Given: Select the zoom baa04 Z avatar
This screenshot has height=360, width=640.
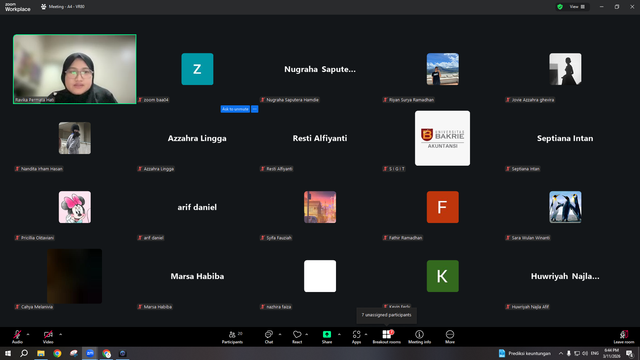Looking at the screenshot, I should point(197,69).
